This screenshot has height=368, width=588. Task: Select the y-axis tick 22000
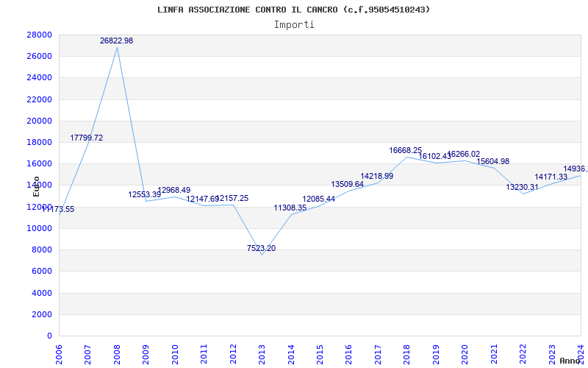tap(40, 99)
